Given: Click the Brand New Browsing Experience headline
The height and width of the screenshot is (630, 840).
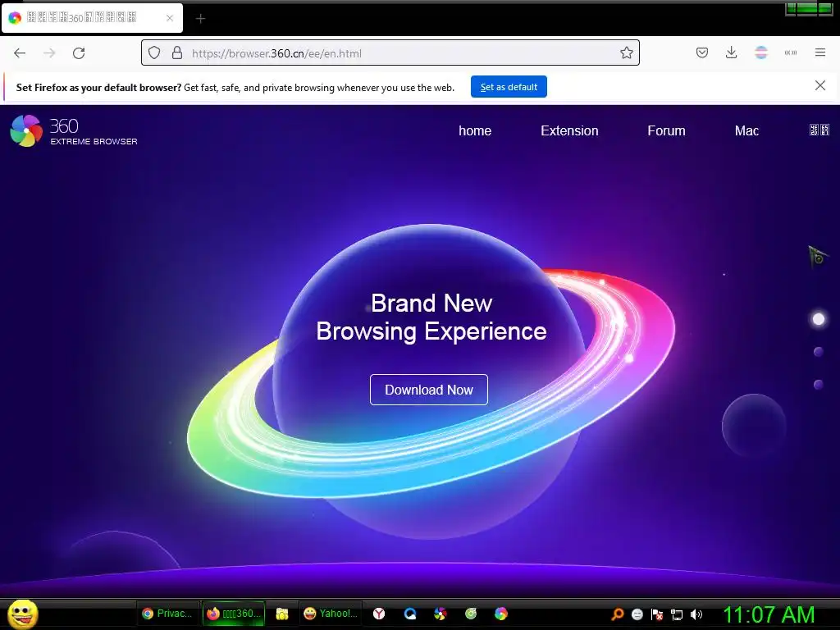Looking at the screenshot, I should pos(431,317).
